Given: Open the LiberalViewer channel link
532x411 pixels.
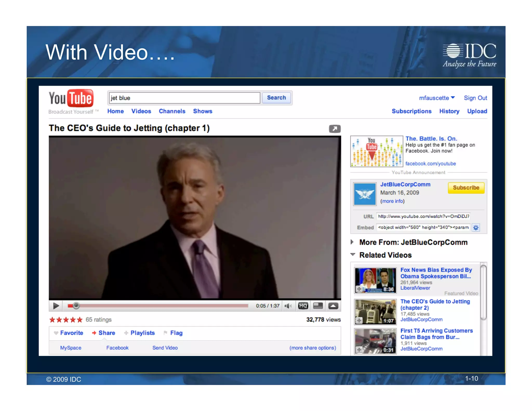Looking at the screenshot, I should coord(415,288).
